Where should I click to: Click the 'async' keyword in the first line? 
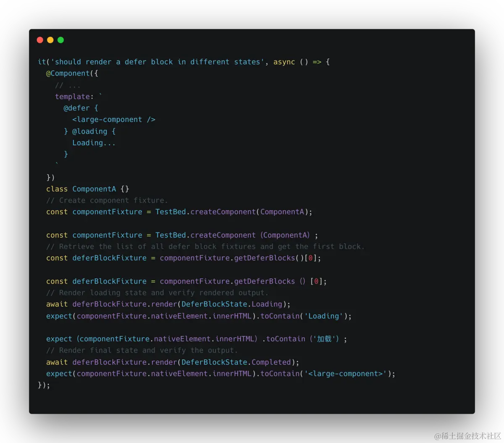tap(284, 62)
